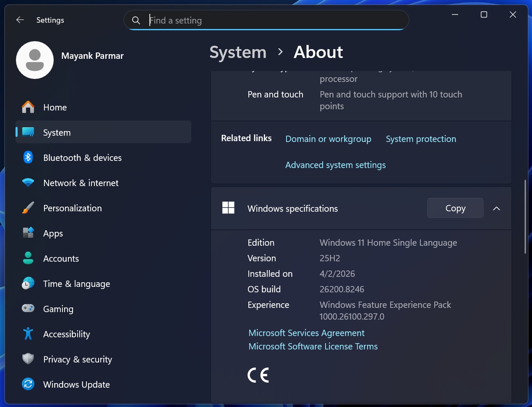Open Advanced system settings link

(335, 165)
